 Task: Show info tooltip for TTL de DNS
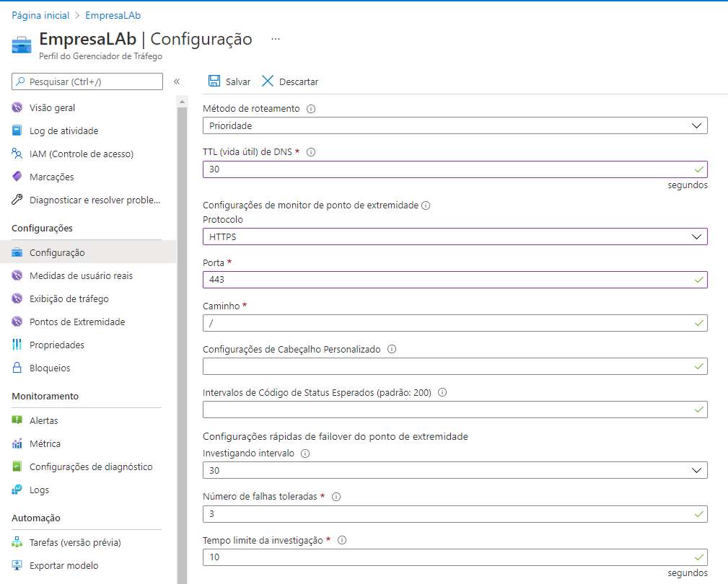[x=311, y=152]
